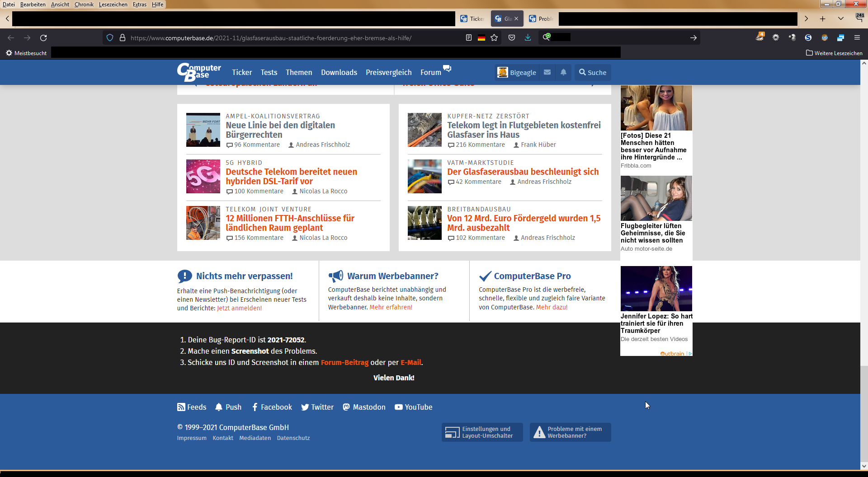Click the search go arrow
This screenshot has width=868, height=477.
(x=693, y=38)
